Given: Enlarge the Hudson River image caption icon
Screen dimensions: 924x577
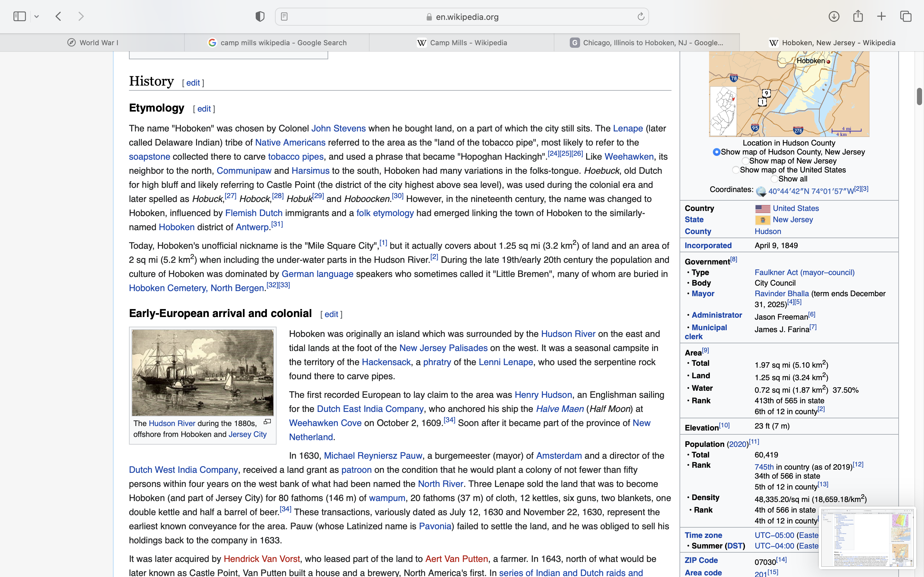Looking at the screenshot, I should click(x=267, y=422).
